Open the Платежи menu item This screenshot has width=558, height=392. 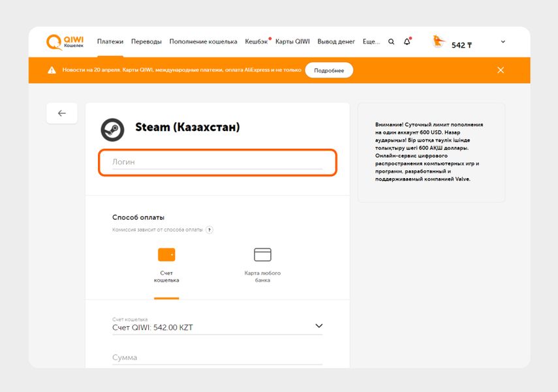[110, 42]
